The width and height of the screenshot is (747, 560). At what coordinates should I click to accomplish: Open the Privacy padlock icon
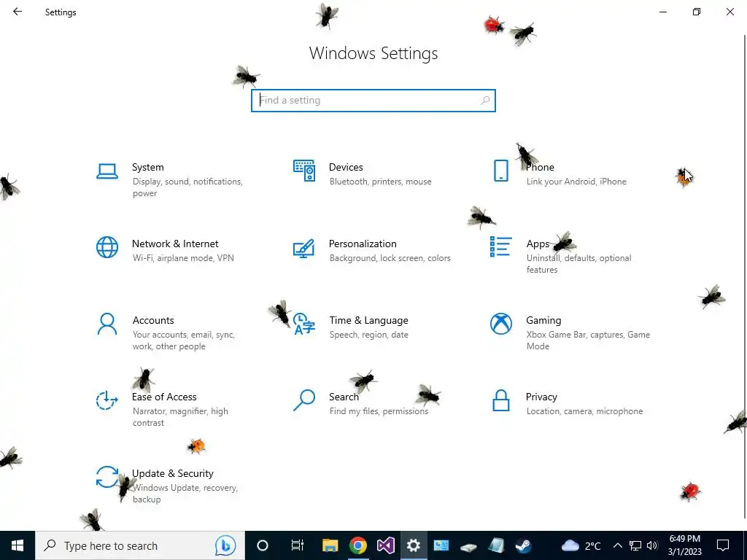500,400
